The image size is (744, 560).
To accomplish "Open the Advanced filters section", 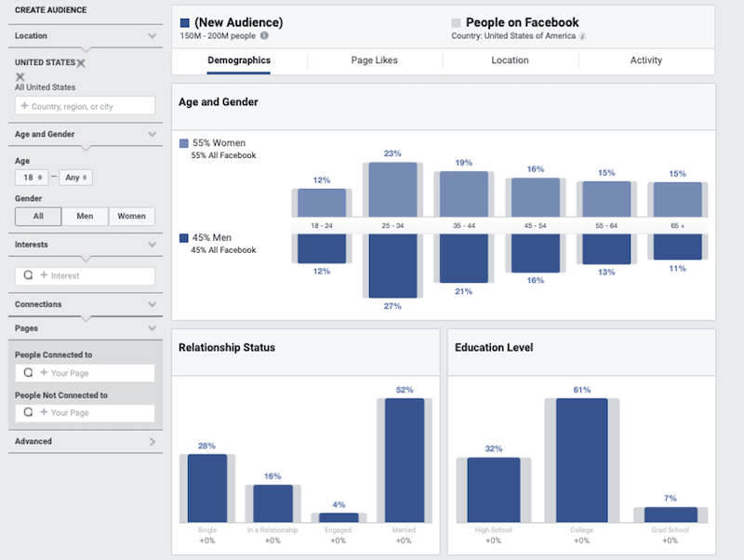I will (x=86, y=441).
